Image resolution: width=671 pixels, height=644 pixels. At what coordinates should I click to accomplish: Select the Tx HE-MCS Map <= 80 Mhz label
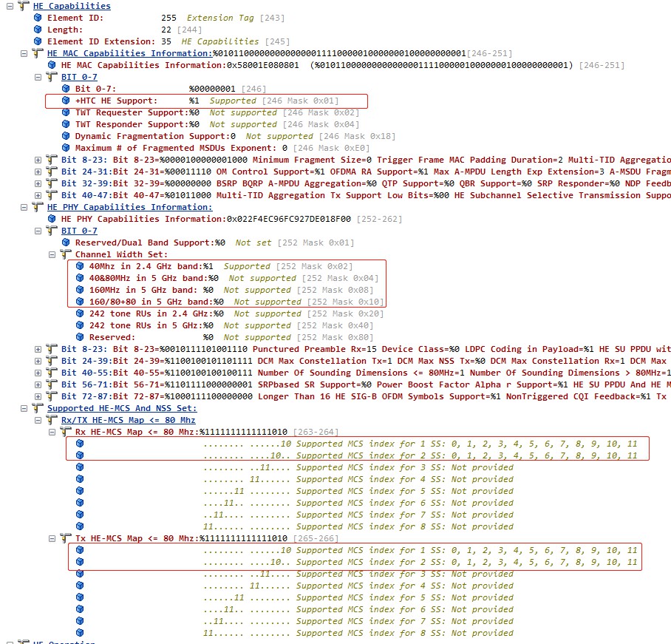[x=137, y=538]
